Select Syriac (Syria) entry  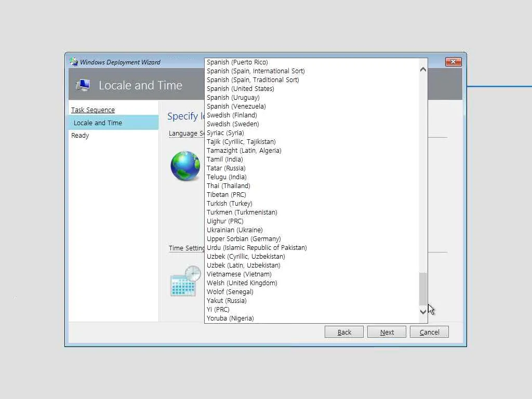312,132
